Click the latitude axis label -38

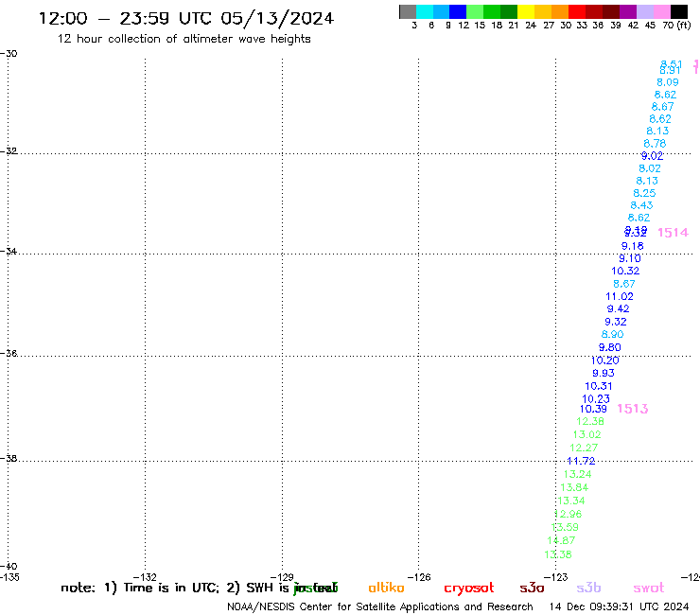[9, 458]
